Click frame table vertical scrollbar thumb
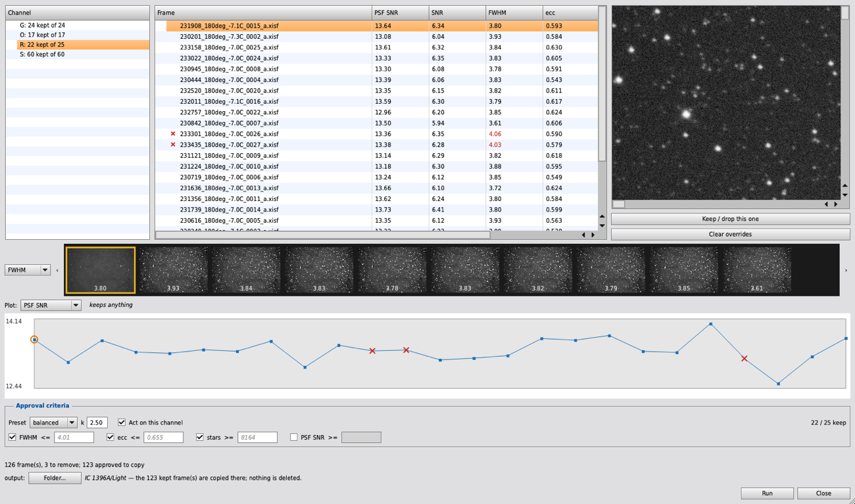This screenshot has width=855, height=504. point(602,83)
